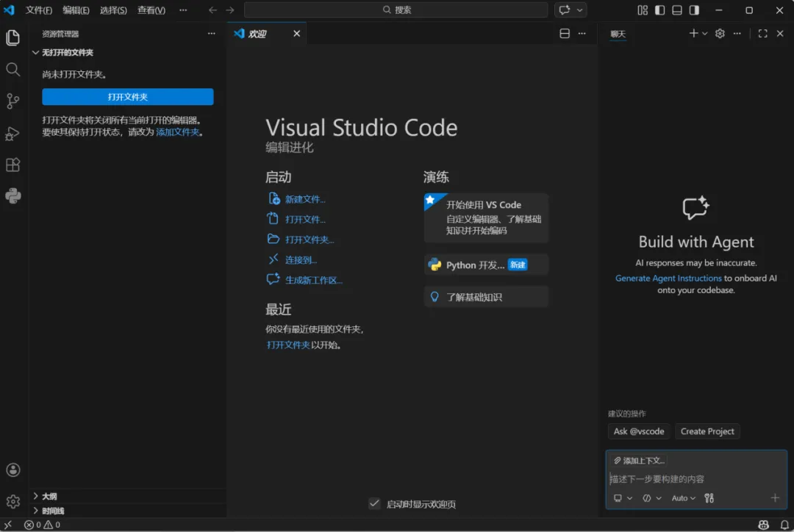Open the 文件(F) menu
The height and width of the screenshot is (532, 794).
[38, 10]
